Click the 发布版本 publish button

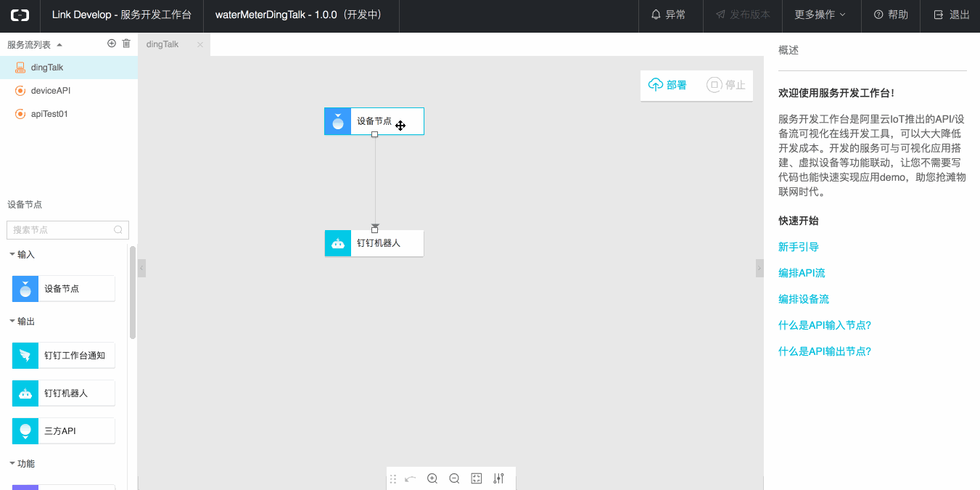click(743, 15)
